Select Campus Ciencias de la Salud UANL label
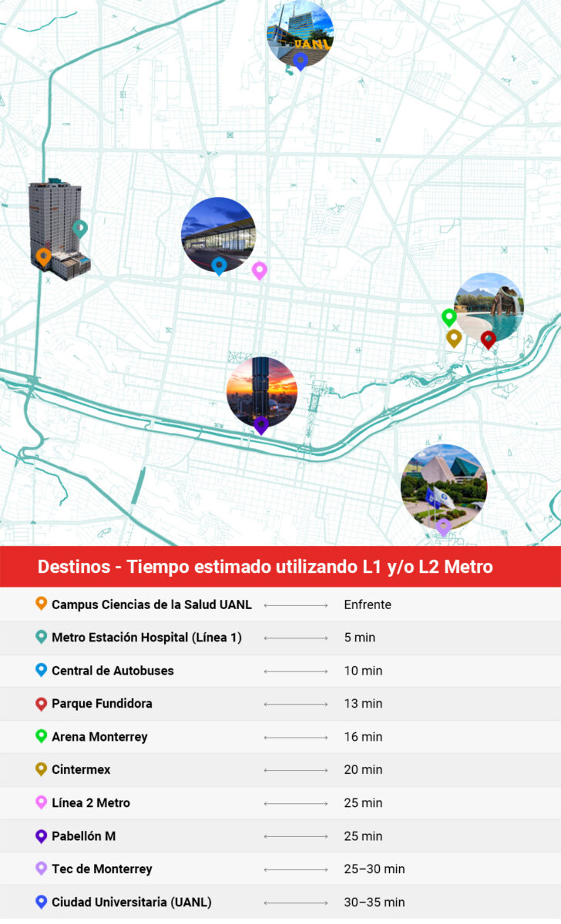561x924 pixels. pos(151,604)
